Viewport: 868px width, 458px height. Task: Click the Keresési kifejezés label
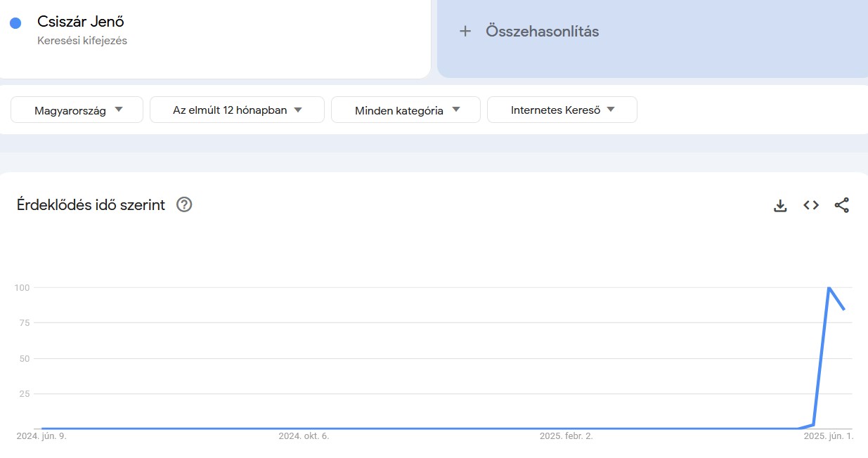(x=83, y=40)
